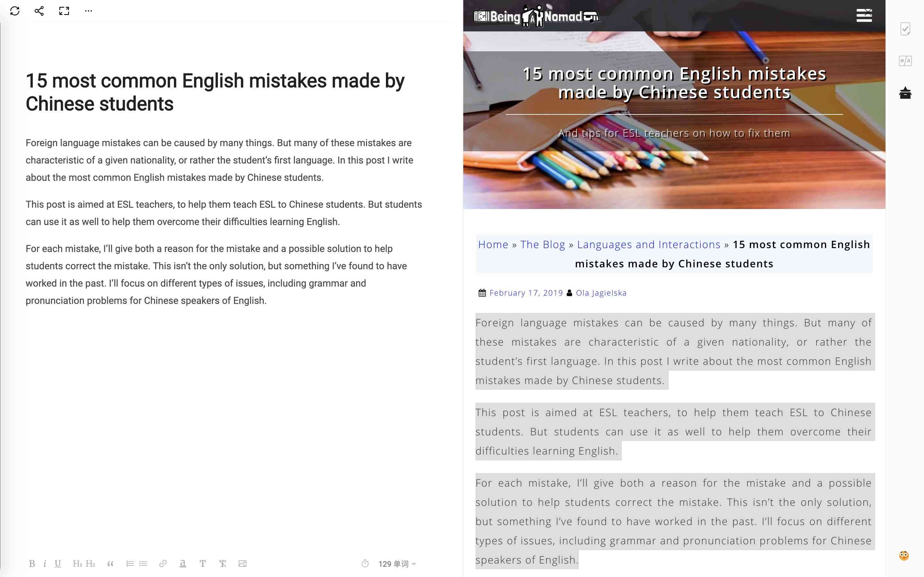Click the refresh/reload icon
The width and height of the screenshot is (924, 577).
[x=15, y=11]
